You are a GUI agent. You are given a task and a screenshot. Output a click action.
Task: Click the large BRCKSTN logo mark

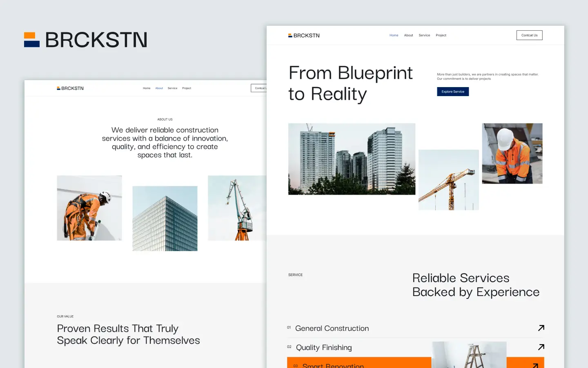32,40
